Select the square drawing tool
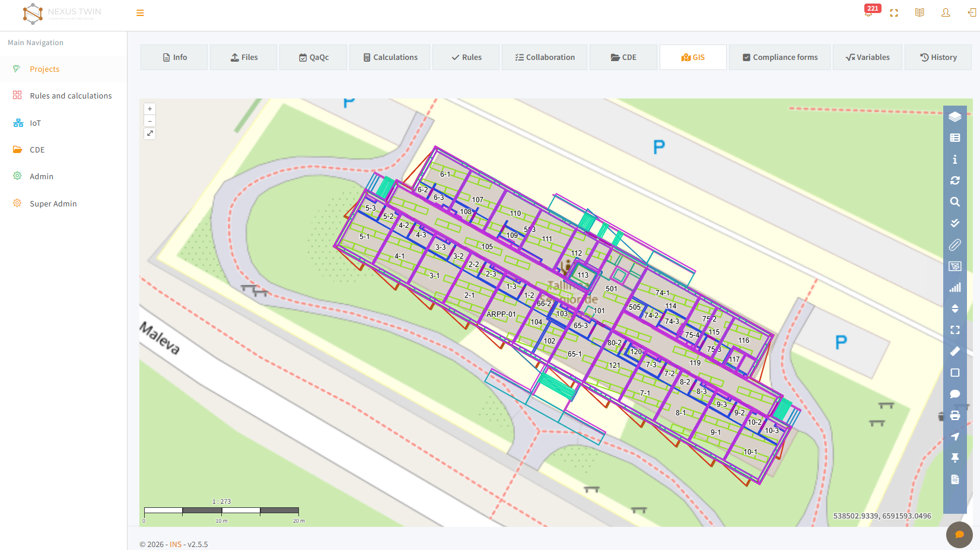Screen dimensions: 980x550 [x=954, y=373]
